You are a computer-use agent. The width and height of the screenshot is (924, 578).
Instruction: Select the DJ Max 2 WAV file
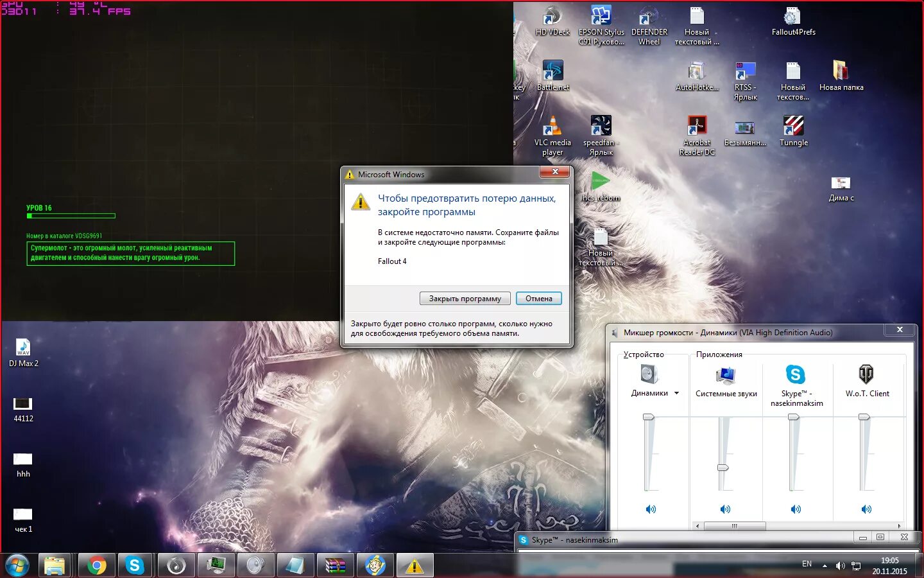tap(24, 352)
